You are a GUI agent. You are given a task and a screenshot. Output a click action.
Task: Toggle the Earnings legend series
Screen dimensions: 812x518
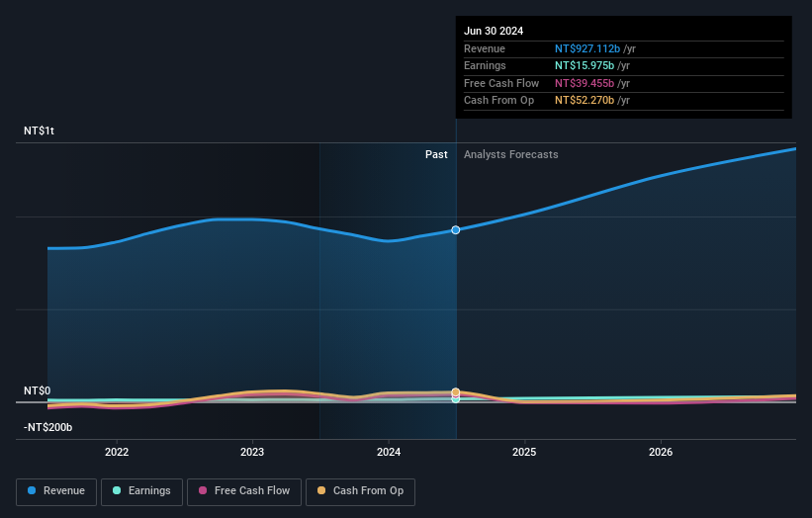point(141,491)
